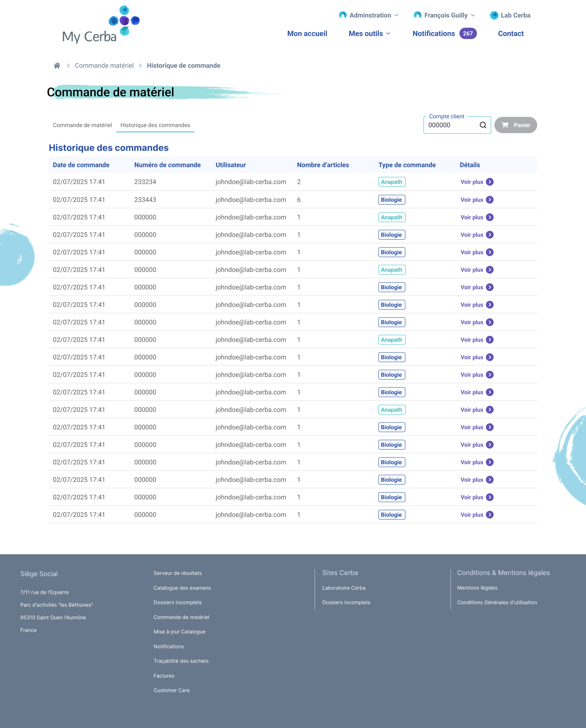Expand the François Guilly account menu
Viewport: 586px width, 728px height.
pos(473,15)
